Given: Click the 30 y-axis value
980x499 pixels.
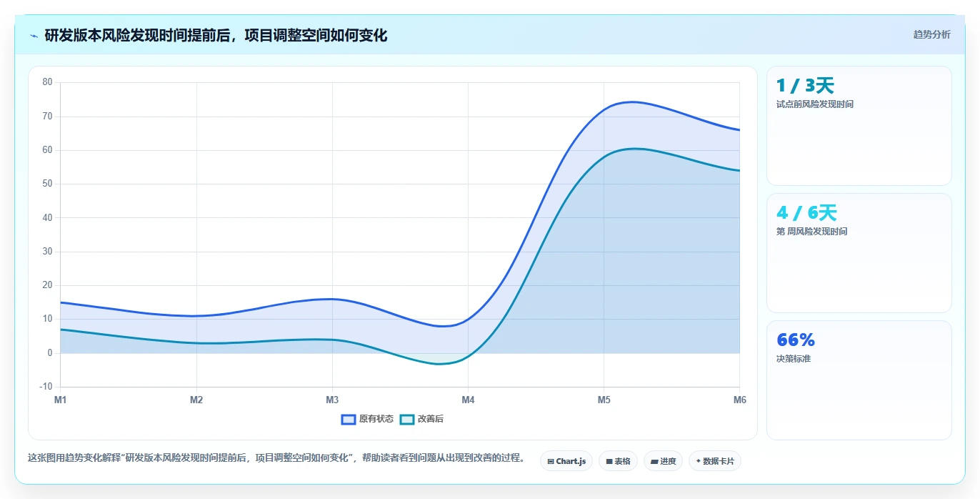Looking at the screenshot, I should (x=47, y=252).
